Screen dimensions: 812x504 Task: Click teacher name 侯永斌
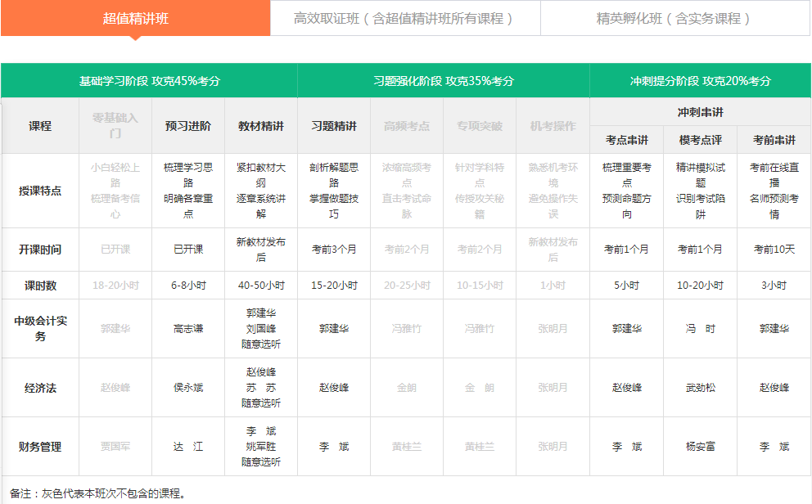click(x=187, y=388)
